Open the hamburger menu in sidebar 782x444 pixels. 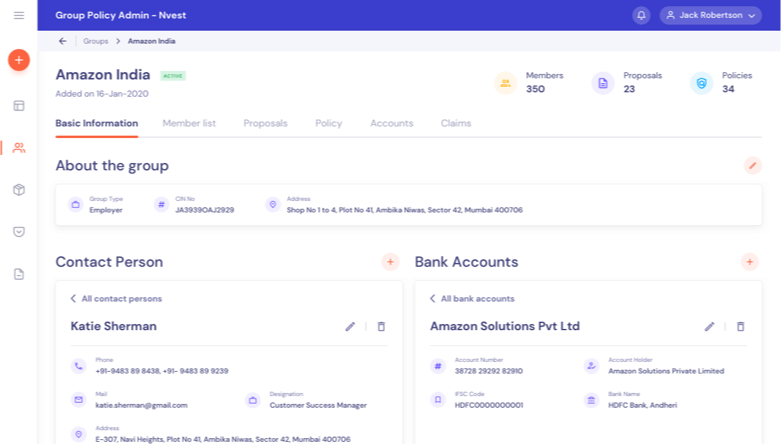click(x=18, y=15)
